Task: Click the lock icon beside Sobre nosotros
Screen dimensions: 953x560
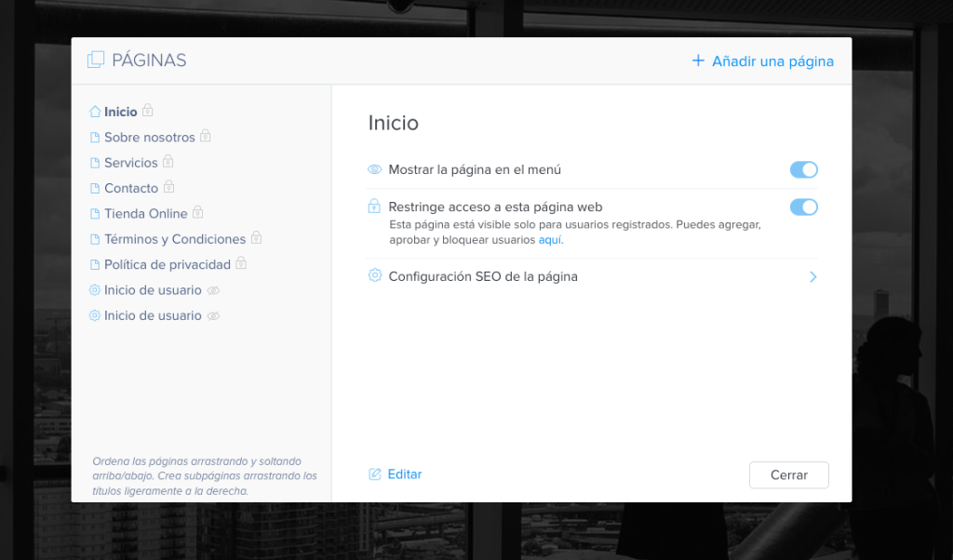Action: (x=206, y=136)
